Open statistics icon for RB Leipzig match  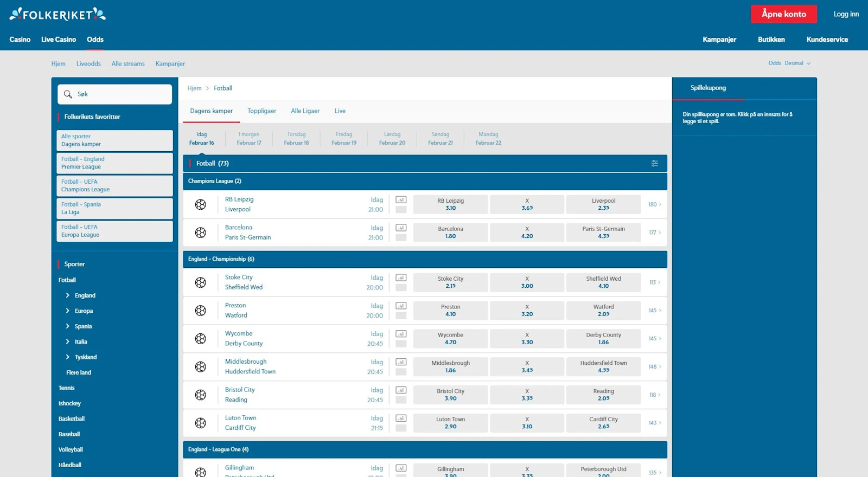pyautogui.click(x=401, y=200)
